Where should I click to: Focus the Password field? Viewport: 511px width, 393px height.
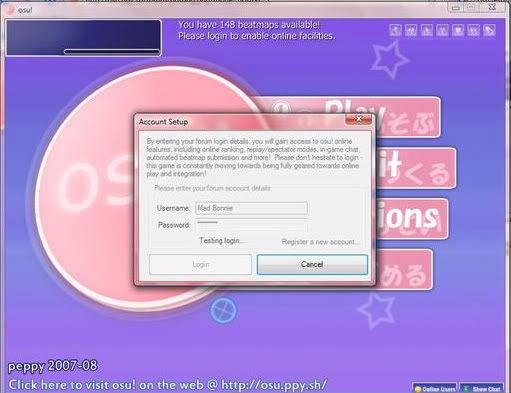pyautogui.click(x=251, y=225)
